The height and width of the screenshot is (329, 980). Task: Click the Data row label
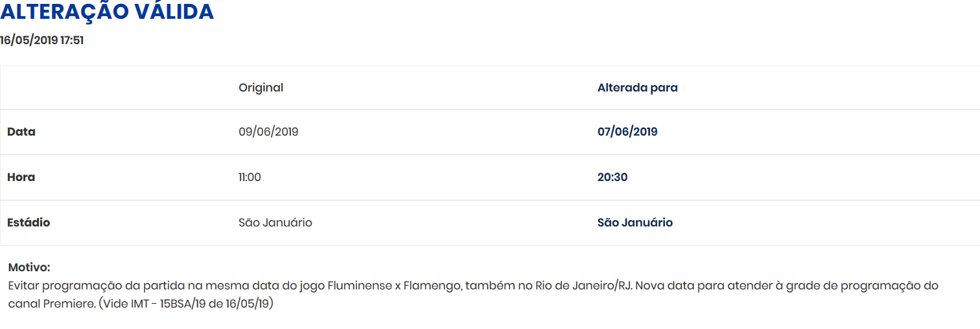[21, 132]
